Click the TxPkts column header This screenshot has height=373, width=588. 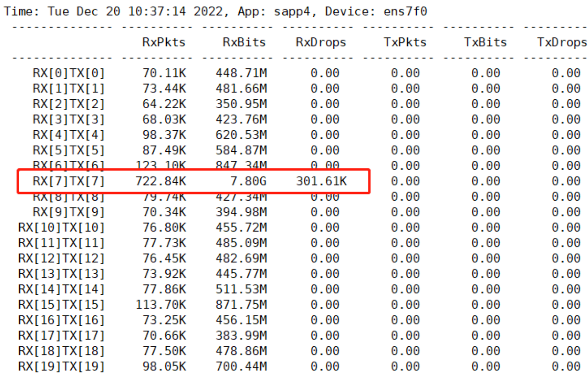click(x=405, y=42)
